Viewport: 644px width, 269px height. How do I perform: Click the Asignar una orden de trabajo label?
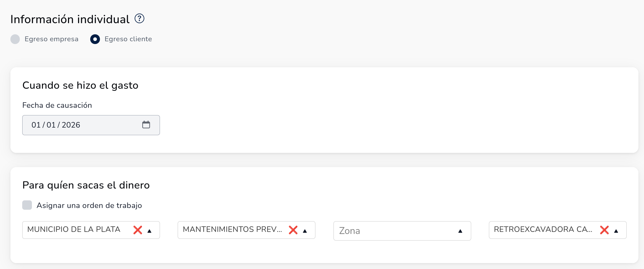89,206
